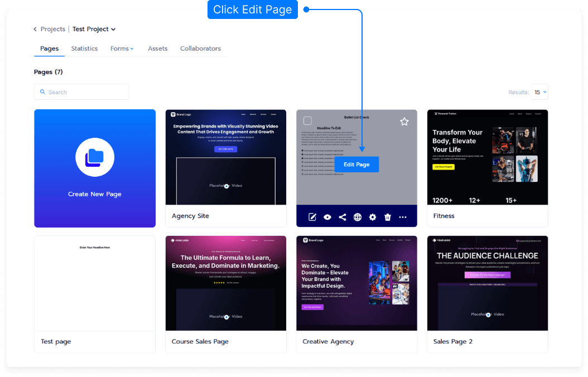
Task: Switch to the Assets tab
Action: point(157,49)
